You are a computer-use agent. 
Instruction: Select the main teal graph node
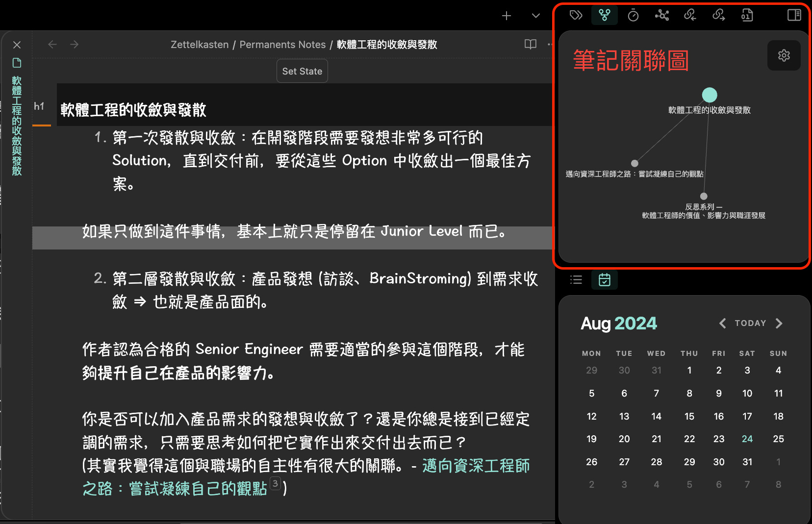[x=710, y=95]
